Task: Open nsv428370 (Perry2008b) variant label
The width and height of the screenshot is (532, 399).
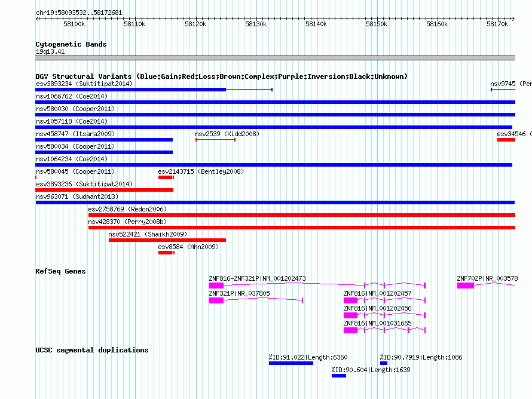Action: [x=127, y=222]
